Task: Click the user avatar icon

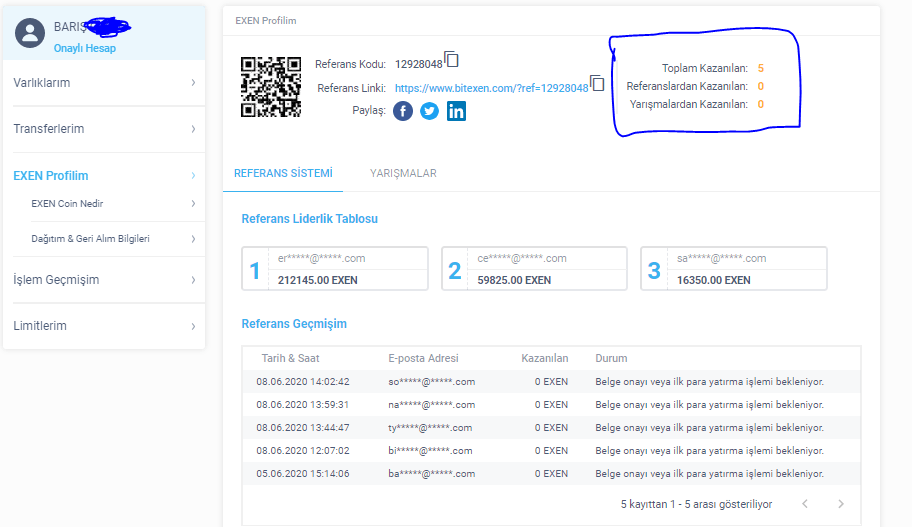Action: (30, 33)
